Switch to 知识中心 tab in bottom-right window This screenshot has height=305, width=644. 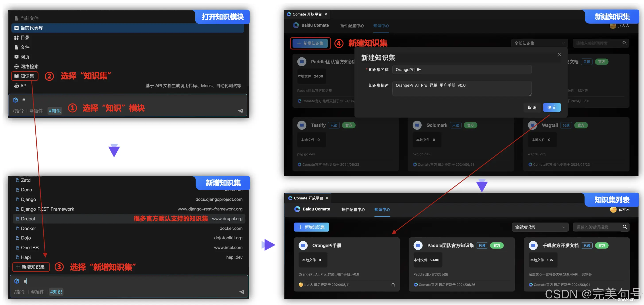382,209
